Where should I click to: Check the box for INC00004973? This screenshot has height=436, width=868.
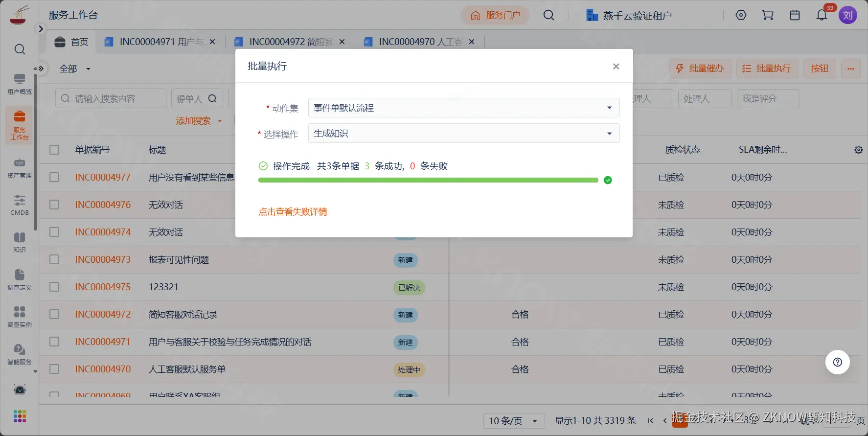pyautogui.click(x=54, y=259)
